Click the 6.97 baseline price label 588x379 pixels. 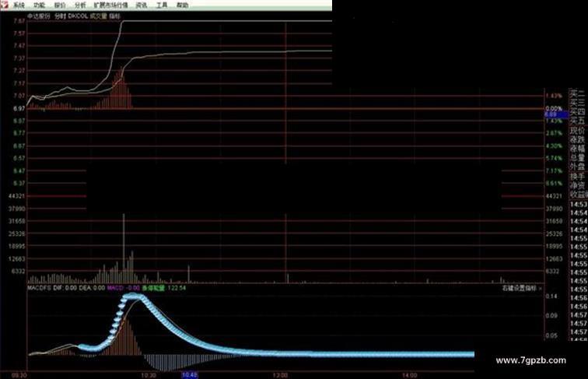pyautogui.click(x=19, y=108)
